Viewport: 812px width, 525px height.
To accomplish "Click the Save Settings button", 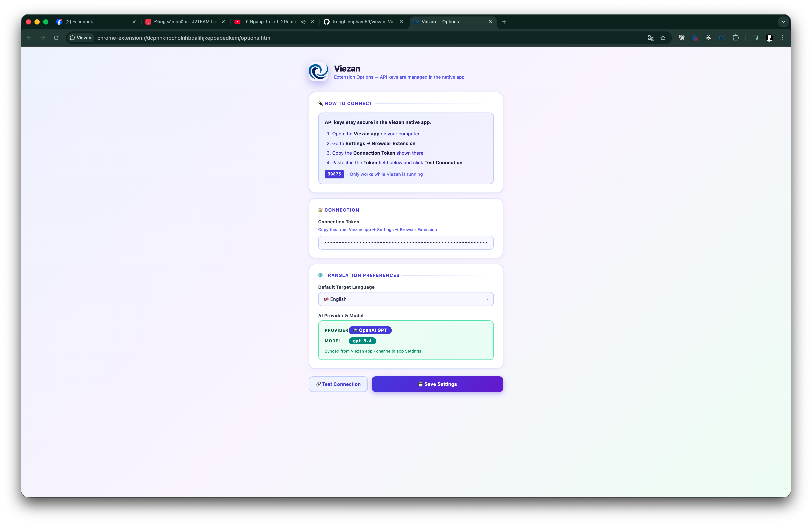I will click(x=437, y=384).
